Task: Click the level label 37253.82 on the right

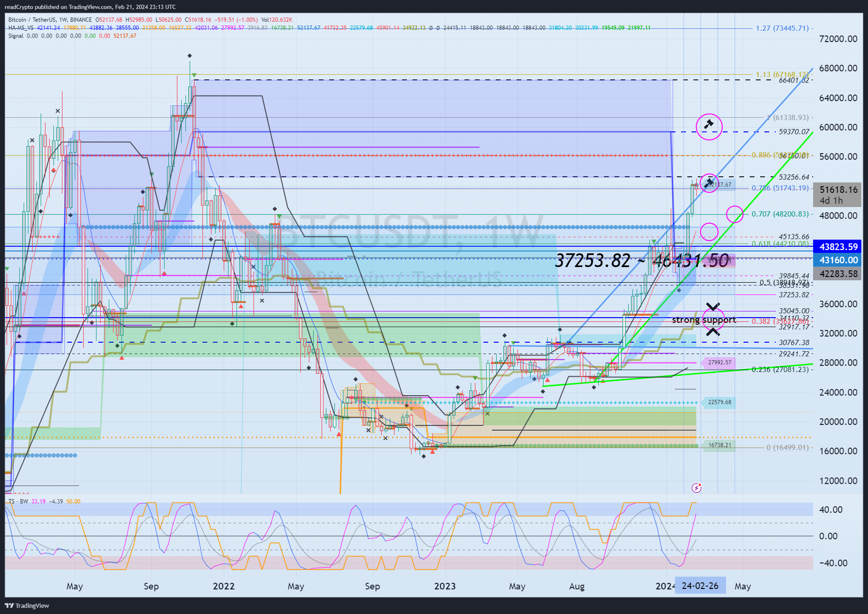Action: click(x=794, y=295)
